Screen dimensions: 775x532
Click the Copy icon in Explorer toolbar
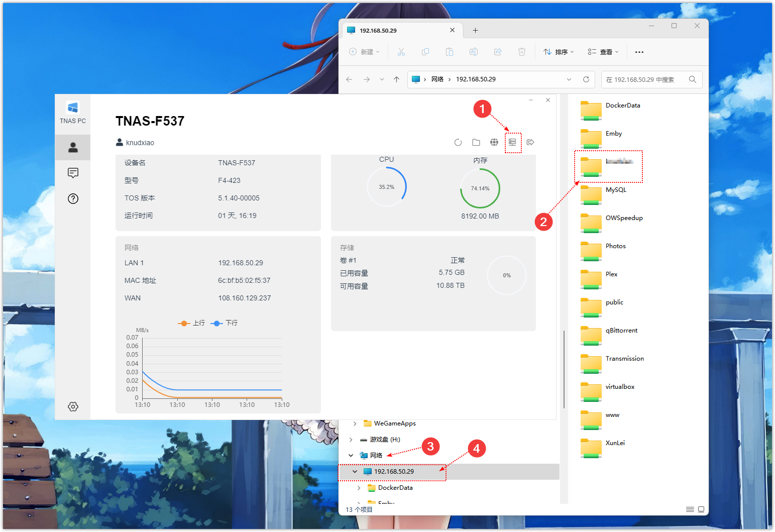click(425, 52)
